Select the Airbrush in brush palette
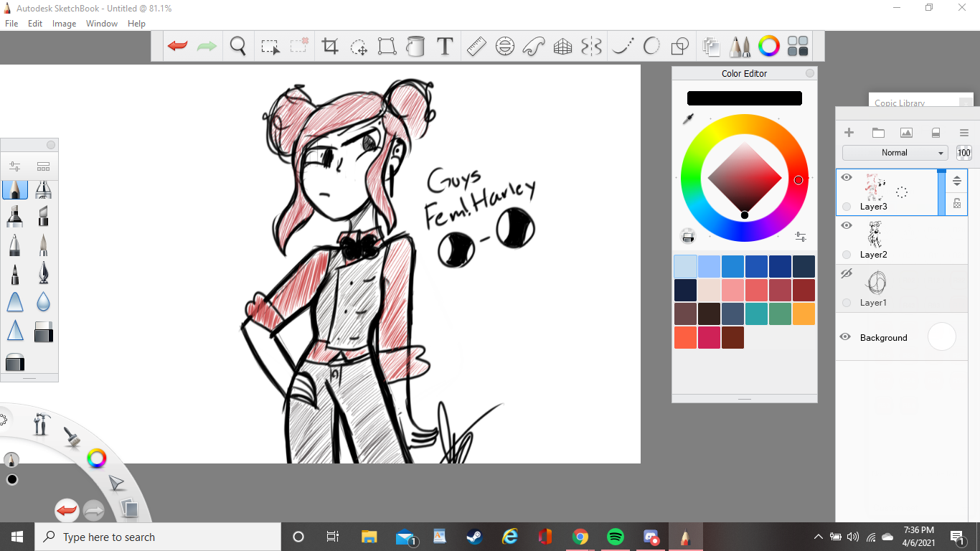Viewport: 980px width, 551px height. pyautogui.click(x=44, y=189)
